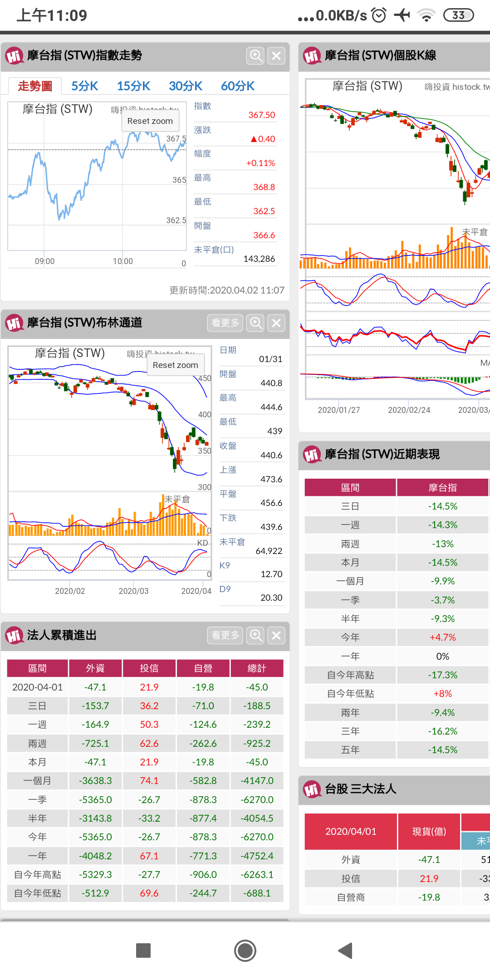
Task: Select the 走勢圖 tab
Action: click(35, 86)
